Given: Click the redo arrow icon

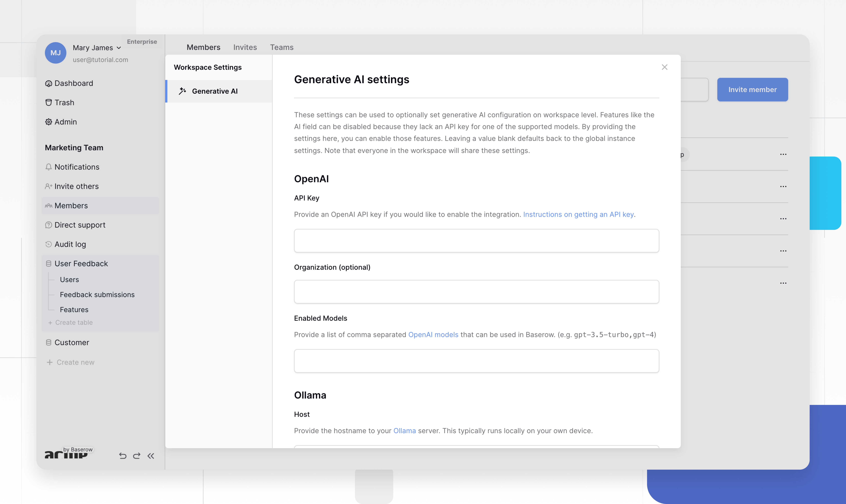Looking at the screenshot, I should [137, 456].
